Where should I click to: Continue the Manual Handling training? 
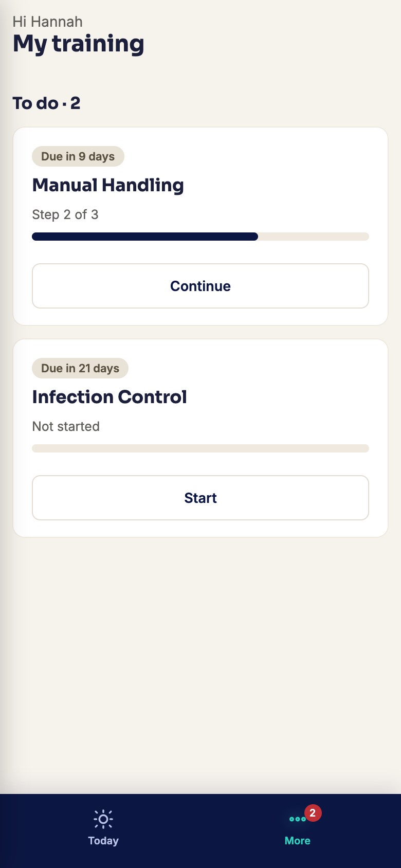click(x=200, y=286)
